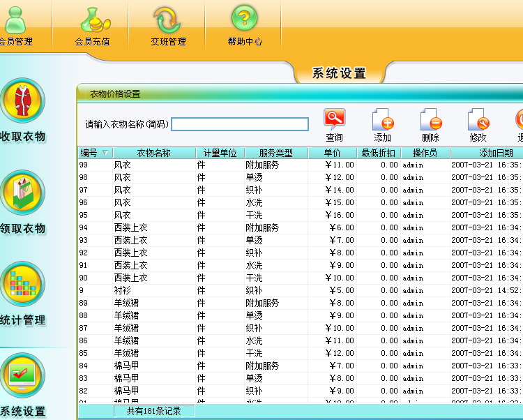Select row 96 风衣 水洗

pyautogui.click(x=300, y=202)
